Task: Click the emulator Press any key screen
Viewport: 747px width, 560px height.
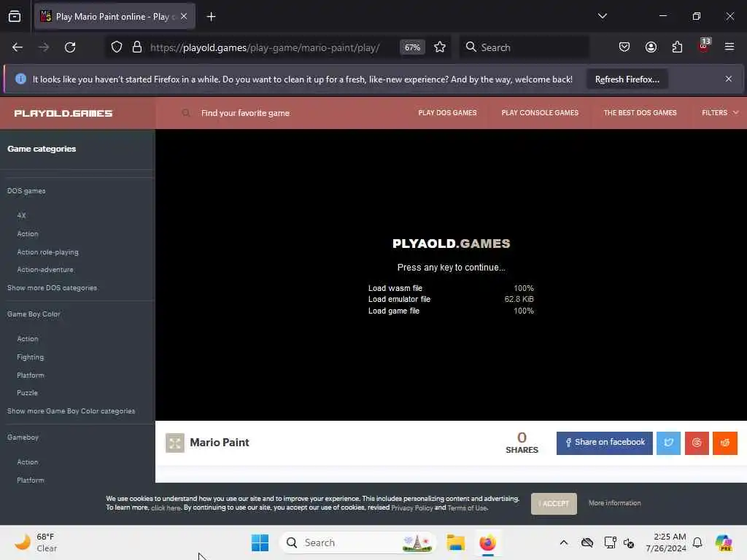Action: coord(451,275)
